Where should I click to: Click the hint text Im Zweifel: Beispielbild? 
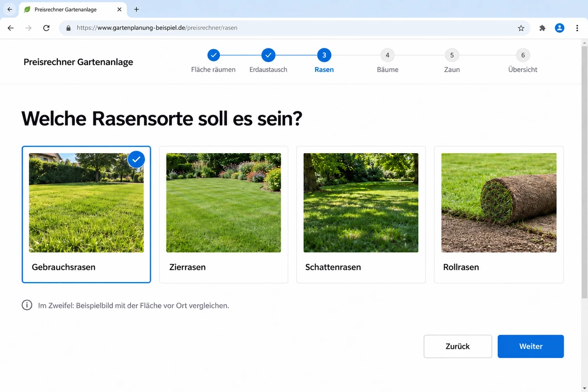[134, 305]
